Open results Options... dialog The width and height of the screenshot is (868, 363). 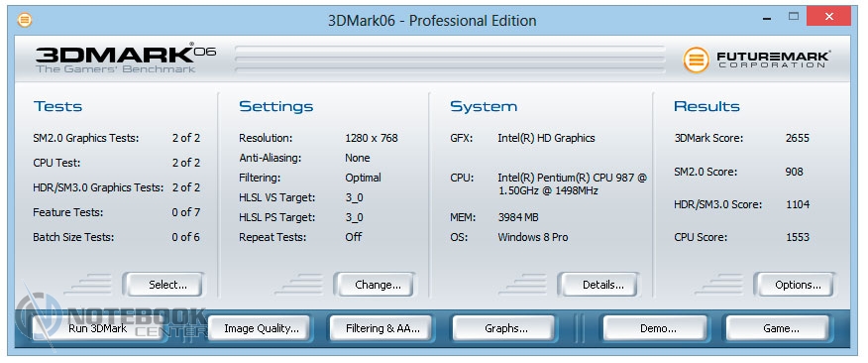click(x=795, y=285)
